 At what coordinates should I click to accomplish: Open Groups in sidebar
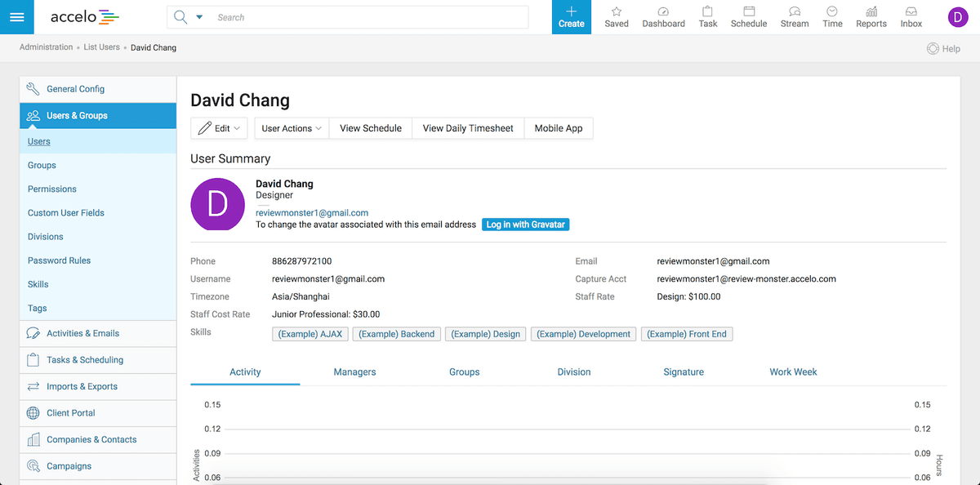pyautogui.click(x=98, y=165)
